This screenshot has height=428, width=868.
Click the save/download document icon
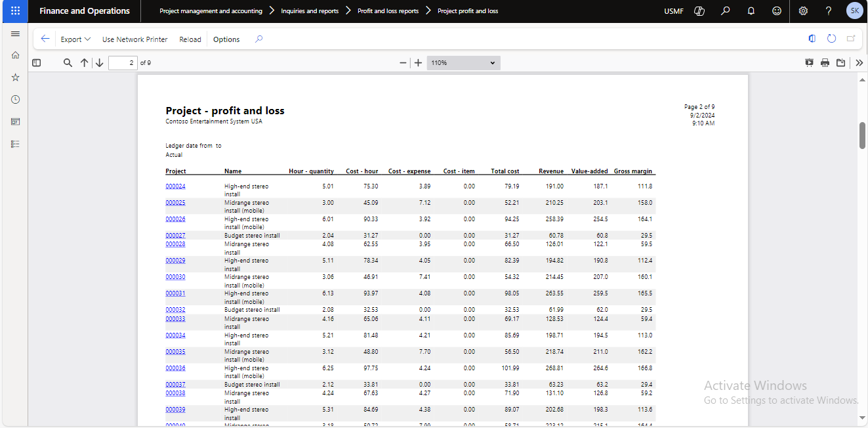click(x=840, y=63)
